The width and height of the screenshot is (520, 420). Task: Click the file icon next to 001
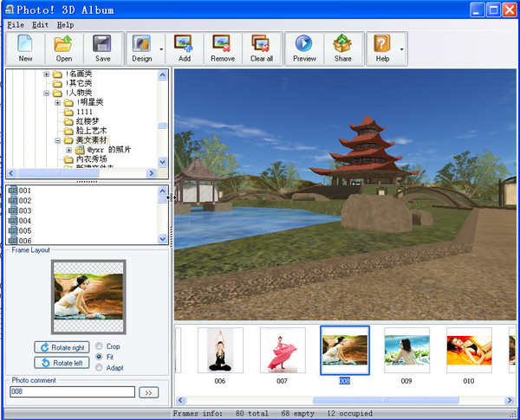point(13,191)
